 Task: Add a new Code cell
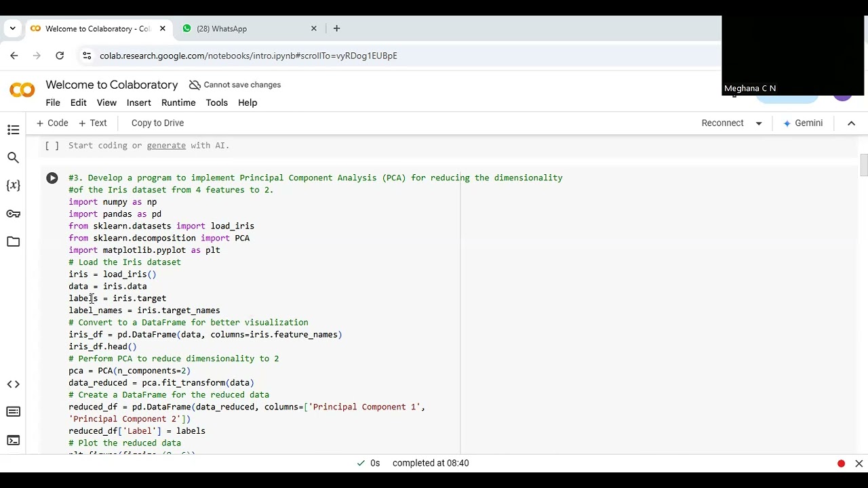coord(52,123)
